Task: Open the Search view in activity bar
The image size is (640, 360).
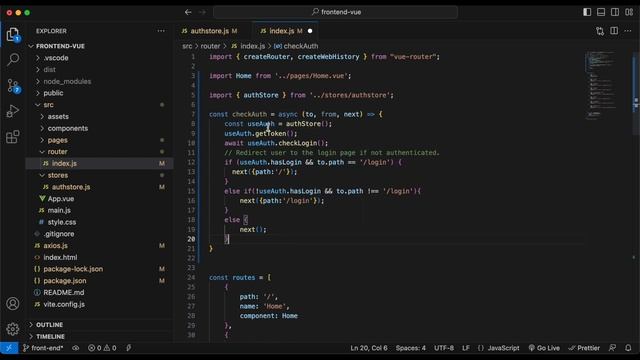Action: [x=13, y=60]
